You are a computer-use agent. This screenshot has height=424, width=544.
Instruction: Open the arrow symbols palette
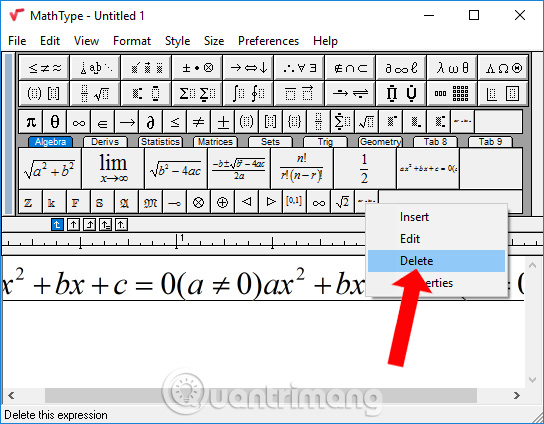coord(248,68)
